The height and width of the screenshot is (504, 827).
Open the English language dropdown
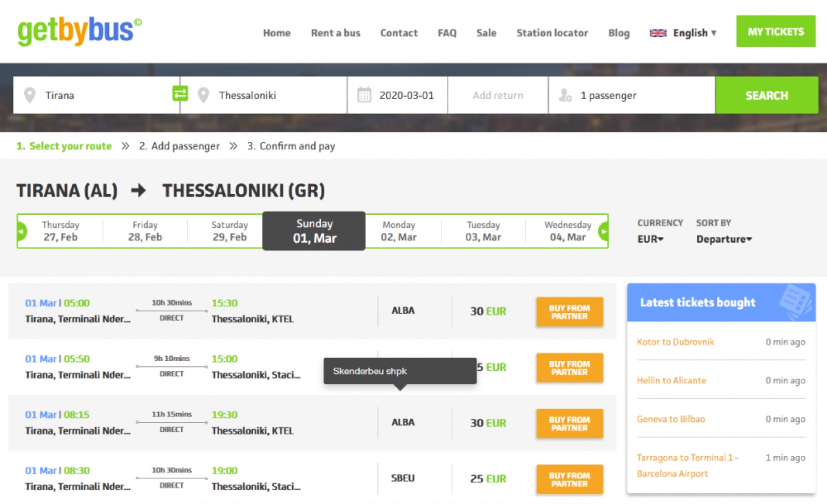click(x=694, y=33)
